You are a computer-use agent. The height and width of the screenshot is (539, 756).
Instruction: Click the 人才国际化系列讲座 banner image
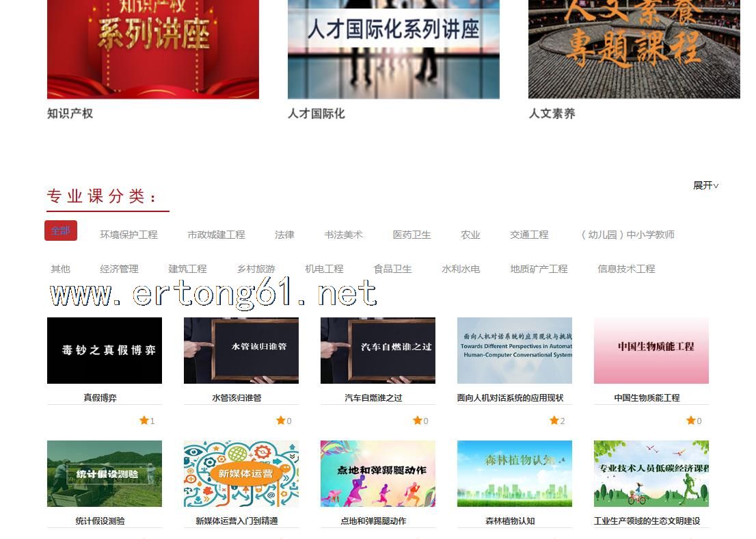click(394, 48)
